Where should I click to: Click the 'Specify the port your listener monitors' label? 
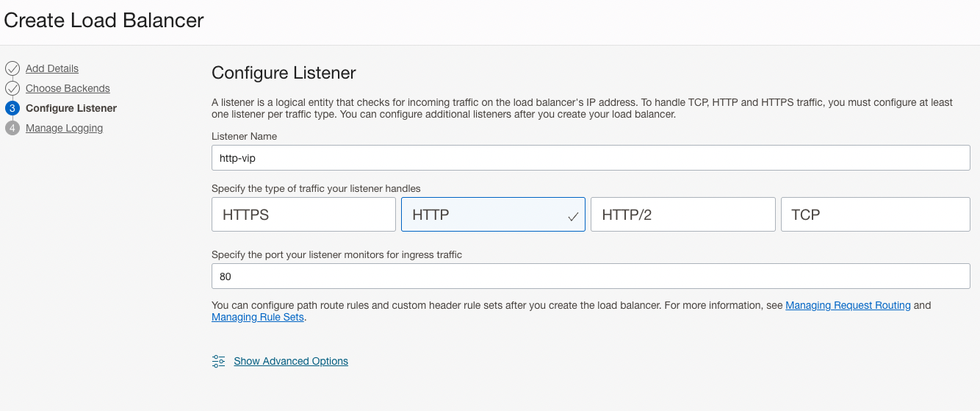(x=336, y=255)
